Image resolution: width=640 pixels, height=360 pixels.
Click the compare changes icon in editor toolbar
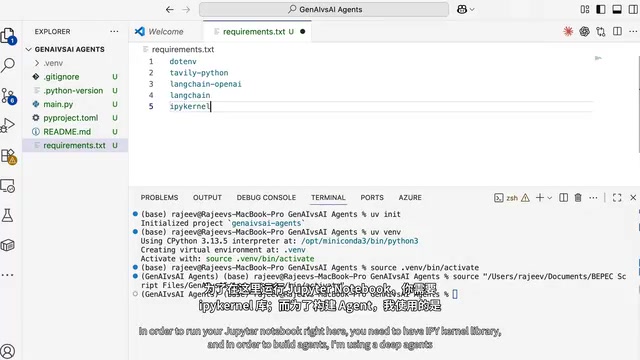(x=601, y=31)
